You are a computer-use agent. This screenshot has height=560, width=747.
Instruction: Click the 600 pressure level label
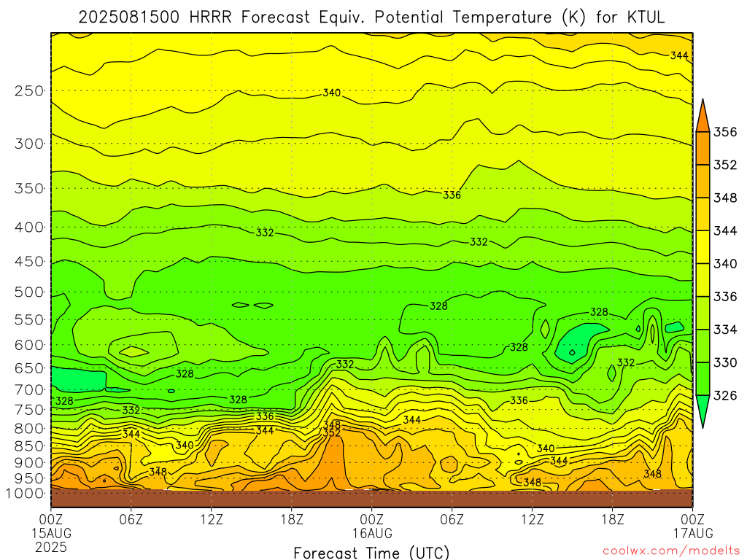29,345
